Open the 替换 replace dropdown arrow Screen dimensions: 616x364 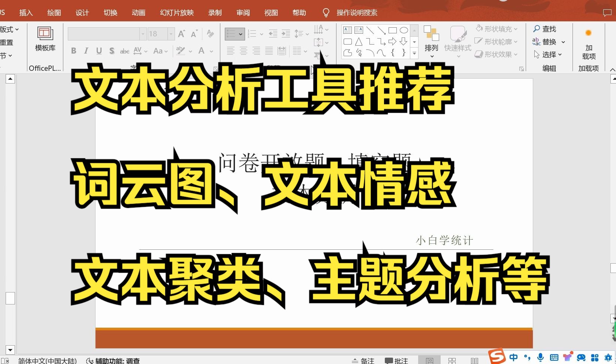(563, 42)
